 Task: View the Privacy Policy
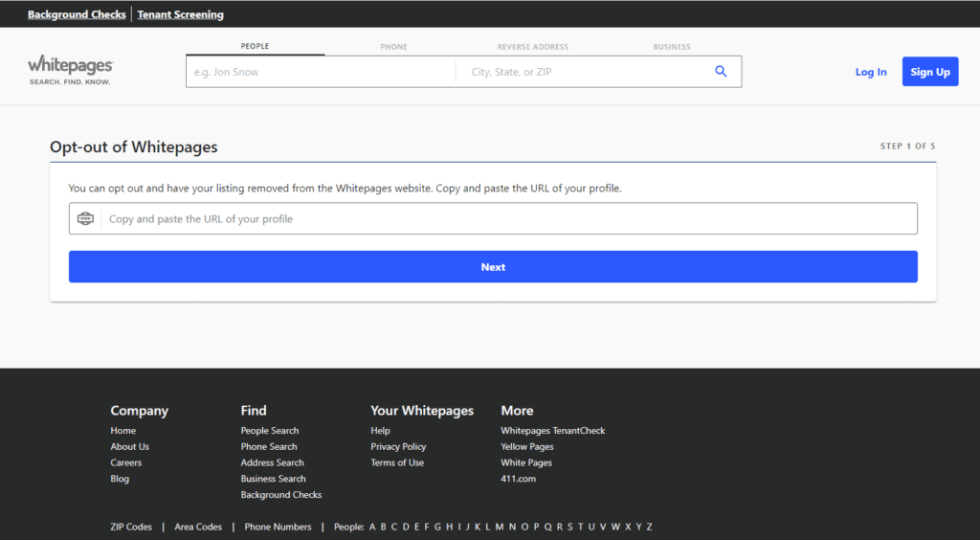[398, 447]
